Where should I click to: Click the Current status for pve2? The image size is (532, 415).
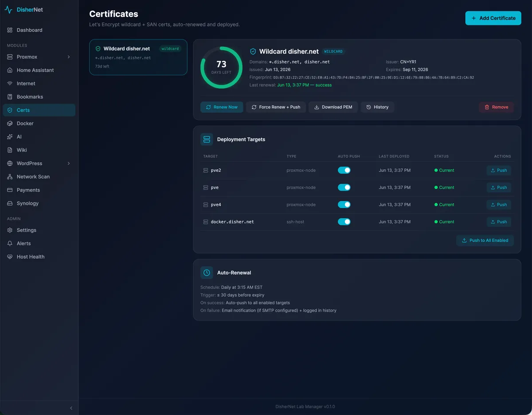(x=444, y=170)
